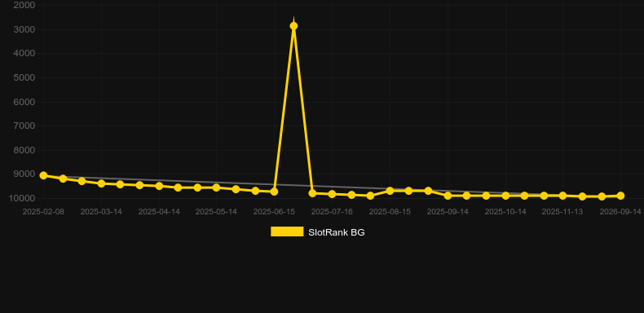Click the 2025-11-13 x-axis label
Screen dimensions: 644x313
[562, 212]
